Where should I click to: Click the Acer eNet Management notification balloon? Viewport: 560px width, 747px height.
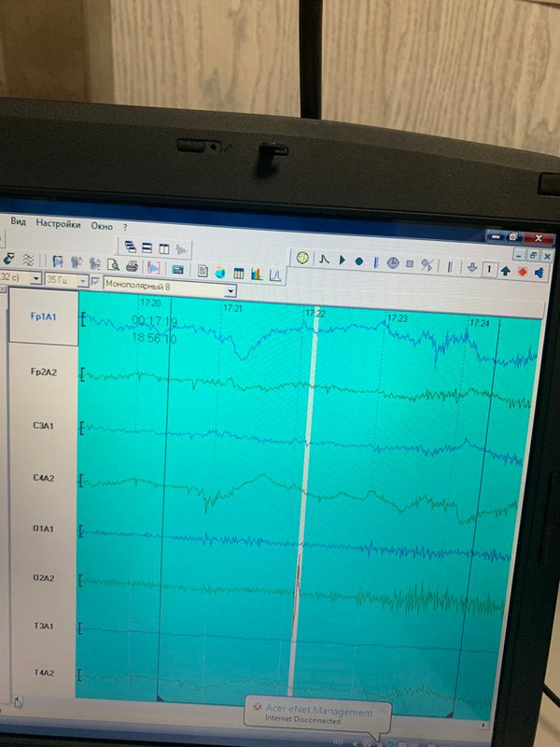click(x=317, y=714)
